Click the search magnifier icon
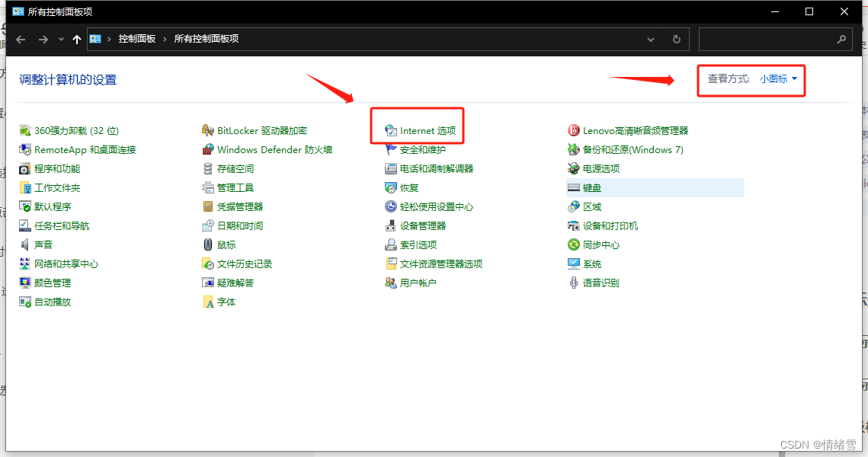Viewport: 868px width, 457px height. tap(841, 40)
